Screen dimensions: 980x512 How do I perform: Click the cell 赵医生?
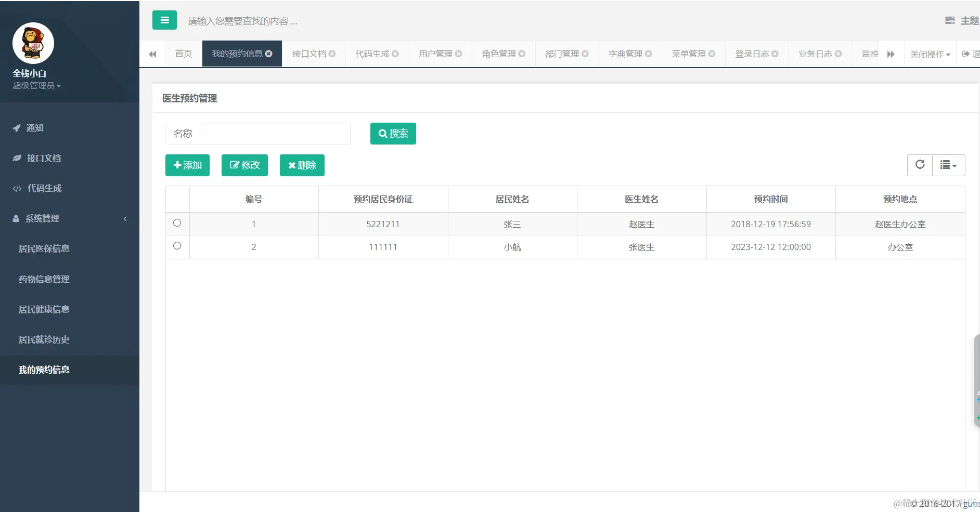pyautogui.click(x=641, y=224)
